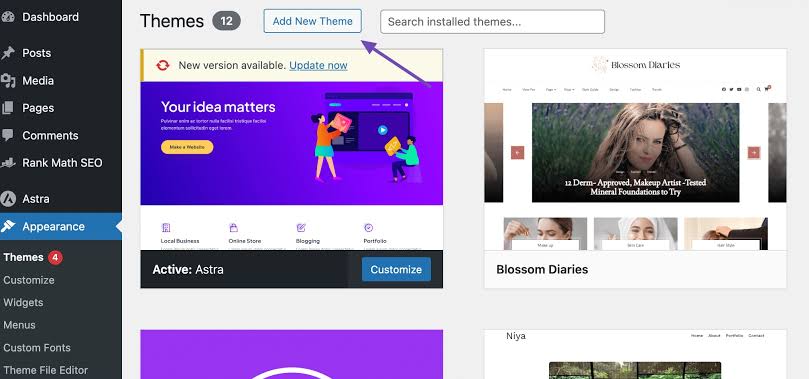Click the 'Active: Astra' label

coord(188,269)
